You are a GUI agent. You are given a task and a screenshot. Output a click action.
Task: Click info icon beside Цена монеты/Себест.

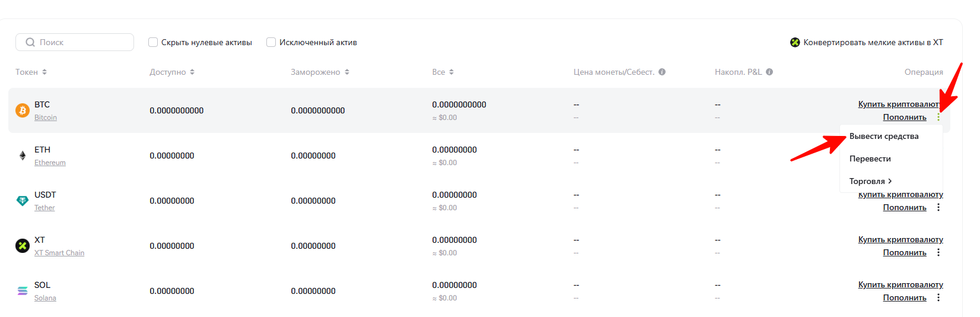[662, 72]
